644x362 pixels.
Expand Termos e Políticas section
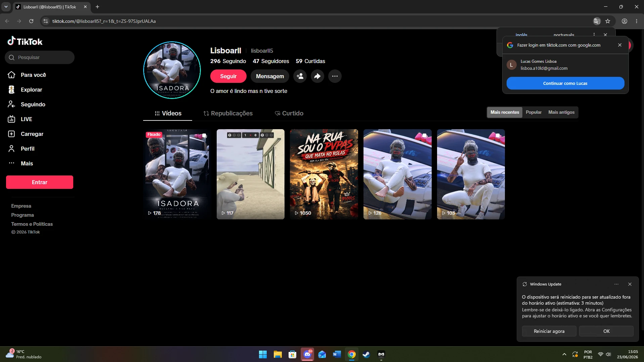[32, 224]
